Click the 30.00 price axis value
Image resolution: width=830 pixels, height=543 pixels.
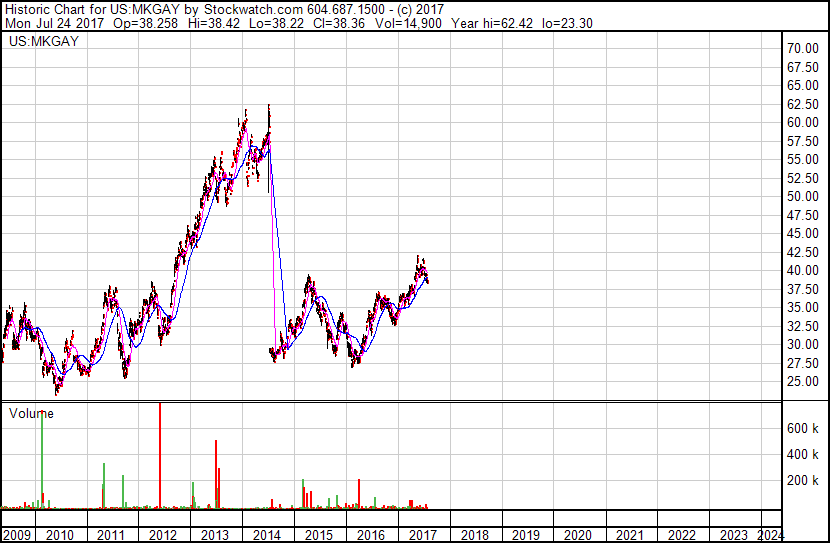(x=803, y=345)
